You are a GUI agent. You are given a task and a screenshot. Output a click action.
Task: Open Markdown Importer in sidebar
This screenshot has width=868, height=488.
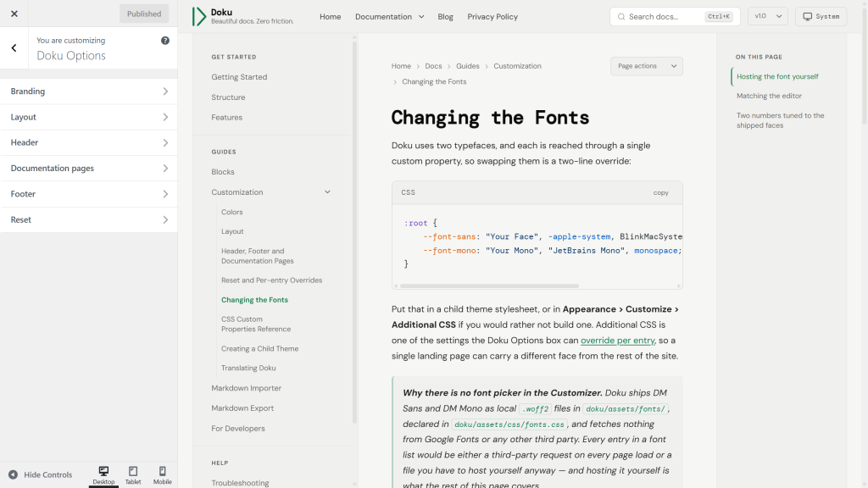click(x=246, y=388)
